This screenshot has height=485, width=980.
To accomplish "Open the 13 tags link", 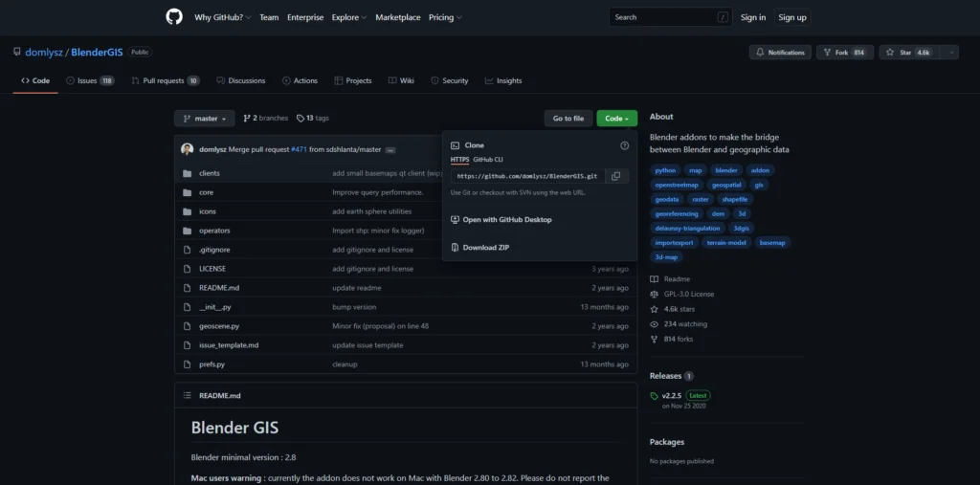I will pos(313,118).
